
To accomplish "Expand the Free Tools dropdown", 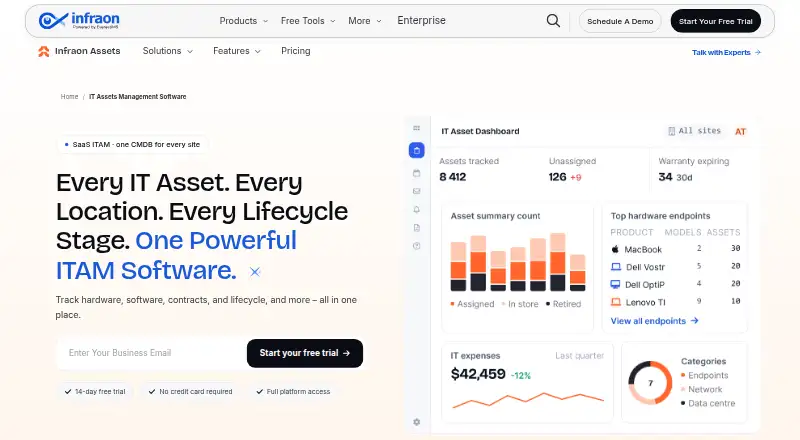I will click(x=308, y=21).
